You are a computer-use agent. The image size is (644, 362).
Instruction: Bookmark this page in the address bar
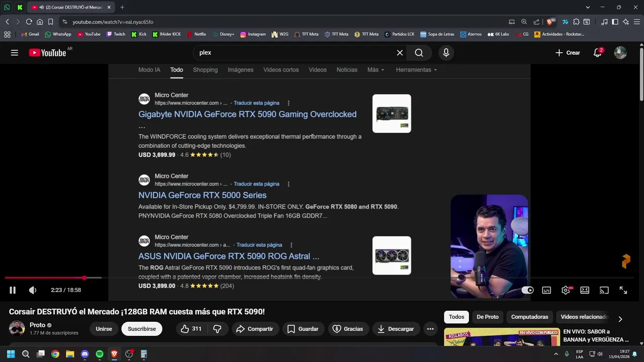pos(51,22)
